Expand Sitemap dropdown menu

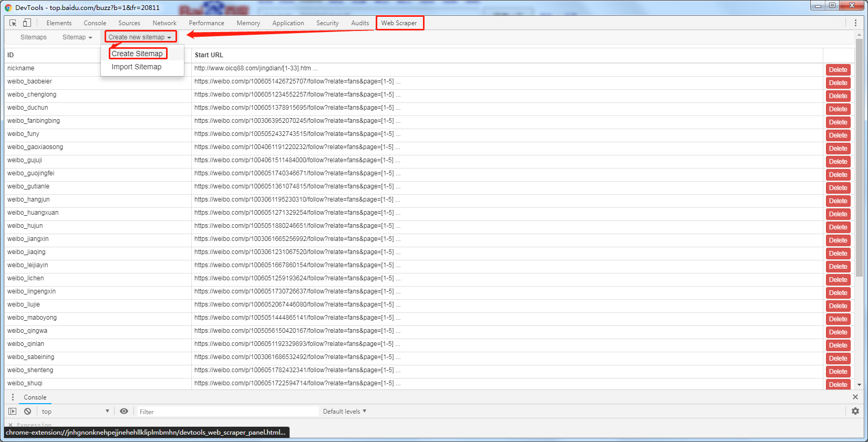(x=77, y=37)
